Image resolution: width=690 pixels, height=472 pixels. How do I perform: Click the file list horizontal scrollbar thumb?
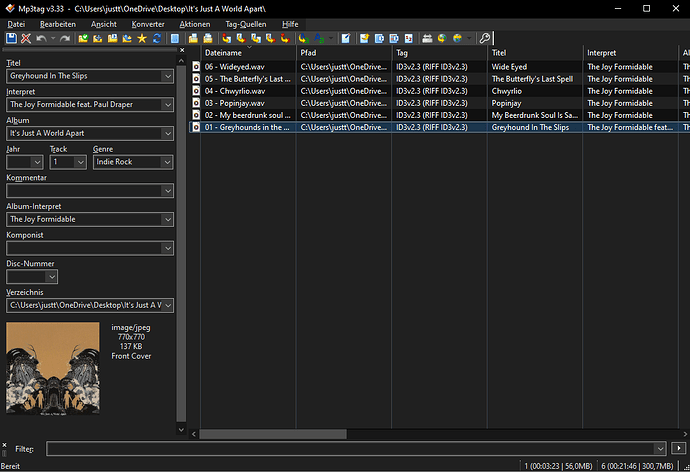273,434
